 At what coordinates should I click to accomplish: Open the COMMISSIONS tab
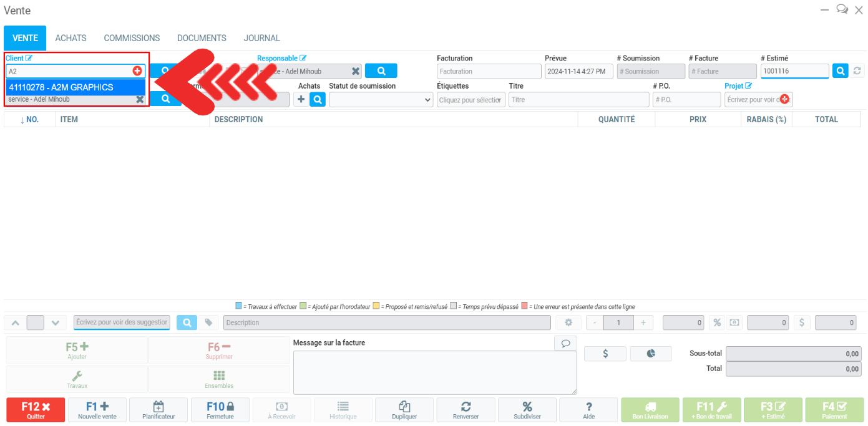[x=132, y=38]
